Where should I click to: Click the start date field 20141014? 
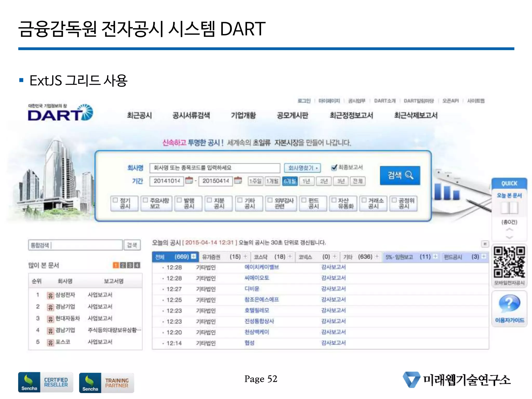pos(167,181)
